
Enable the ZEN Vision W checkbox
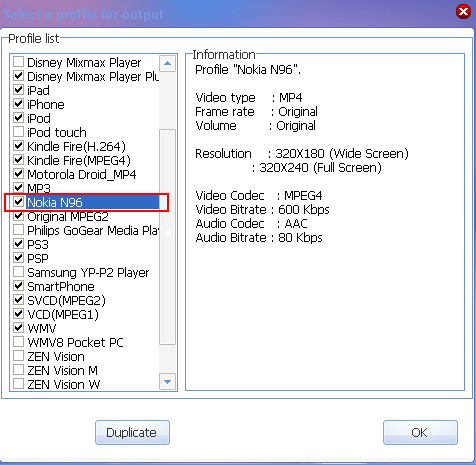click(x=18, y=384)
